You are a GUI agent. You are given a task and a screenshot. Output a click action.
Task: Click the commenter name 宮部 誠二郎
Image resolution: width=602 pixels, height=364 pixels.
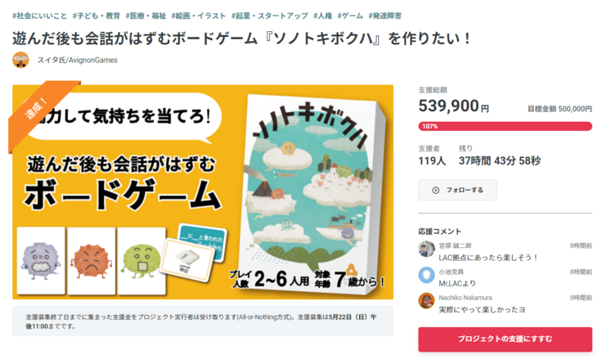[455, 245]
